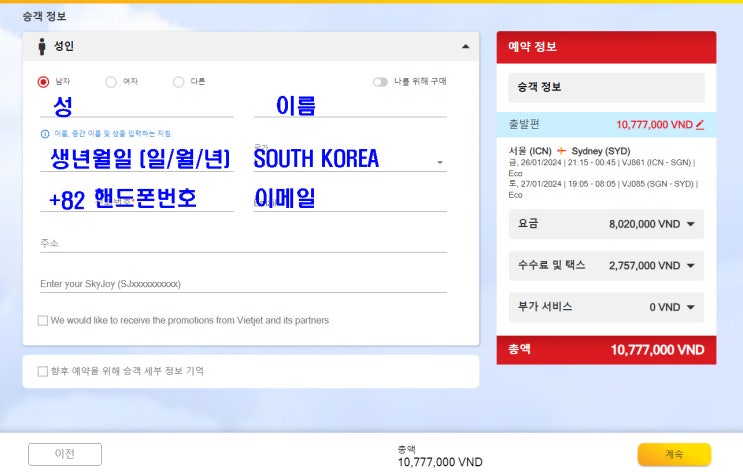Click the 승객 정보 box in booking summary
This screenshot has height=472, width=743.
606,87
